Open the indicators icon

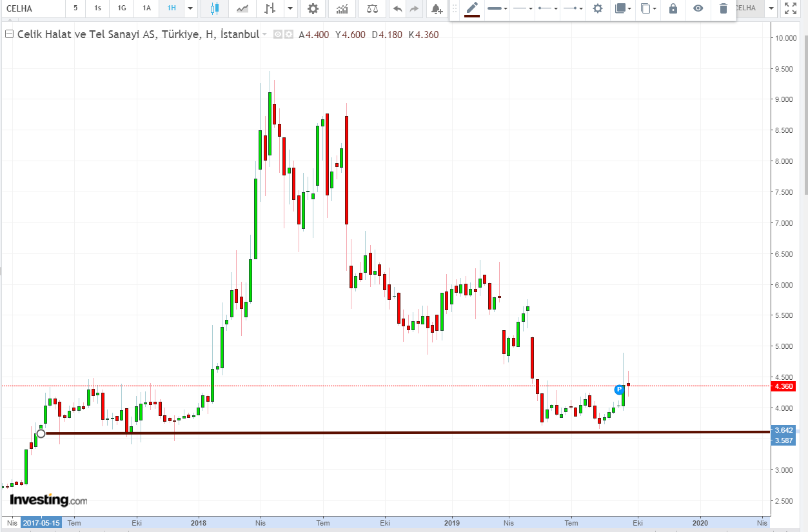(x=342, y=8)
